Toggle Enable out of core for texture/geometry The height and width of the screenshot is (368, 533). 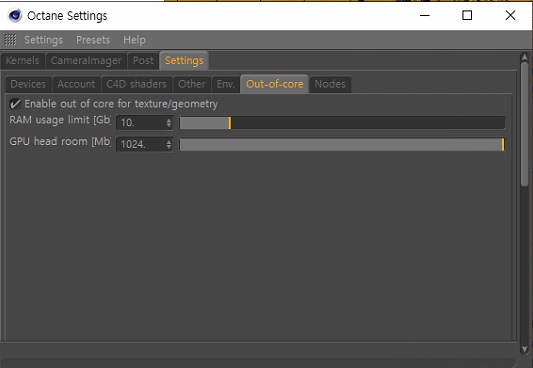15,104
